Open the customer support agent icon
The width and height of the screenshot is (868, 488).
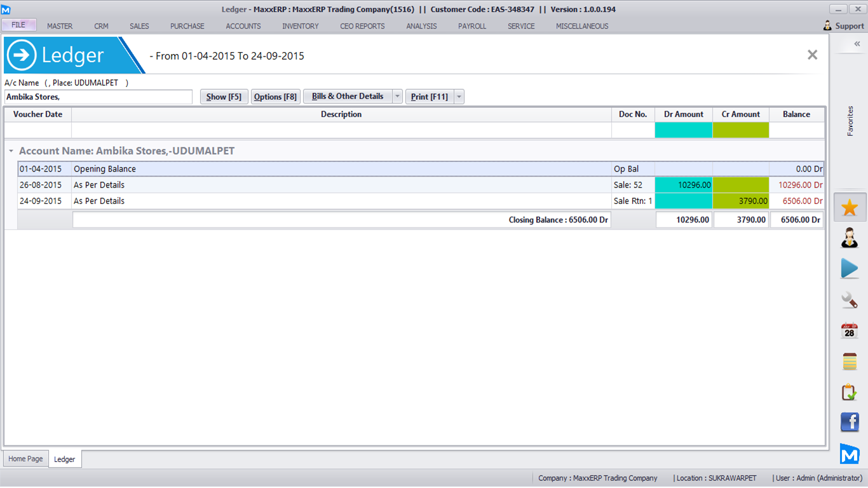(x=850, y=238)
